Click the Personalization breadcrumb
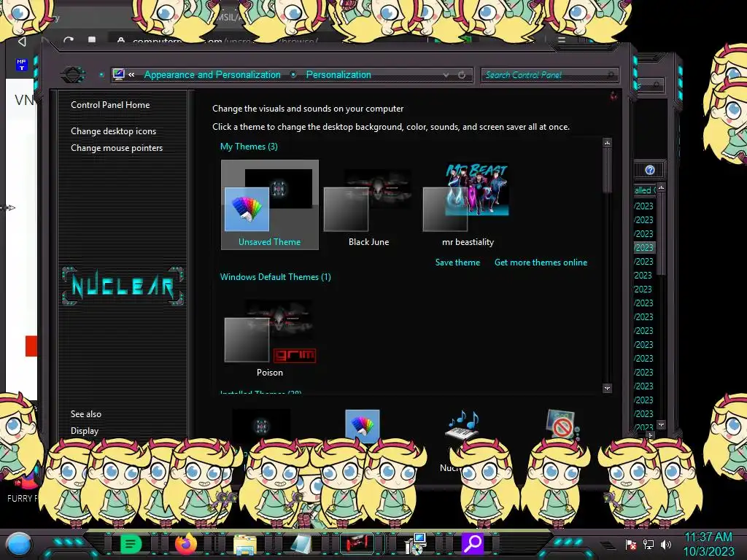Viewport: 747px width, 560px height. (x=338, y=75)
